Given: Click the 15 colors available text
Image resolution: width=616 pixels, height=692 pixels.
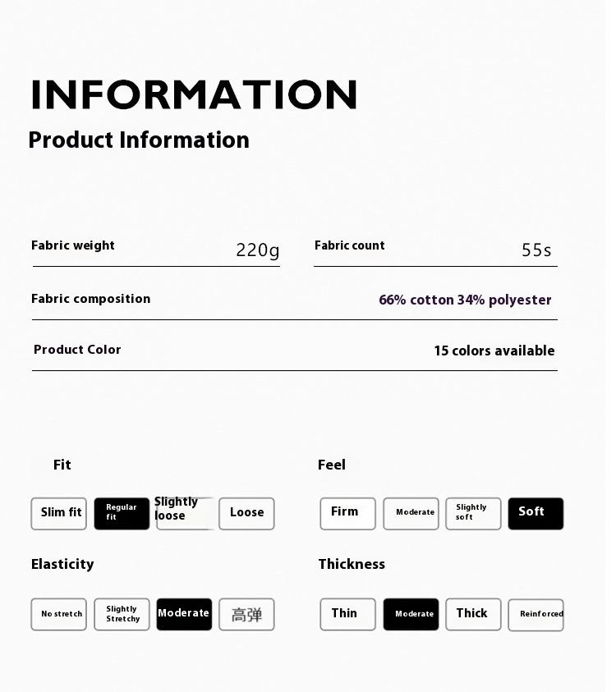Looking at the screenshot, I should pyautogui.click(x=494, y=351).
